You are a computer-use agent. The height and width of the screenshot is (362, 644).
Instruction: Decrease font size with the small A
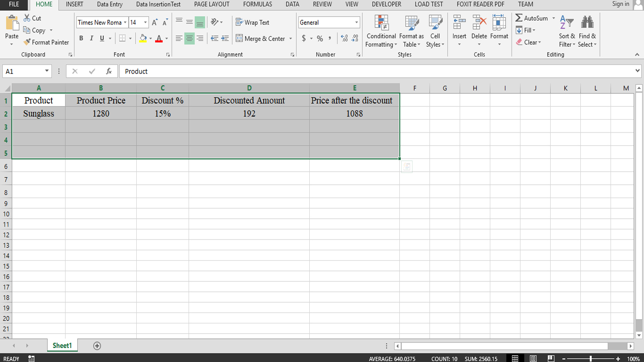coord(165,22)
